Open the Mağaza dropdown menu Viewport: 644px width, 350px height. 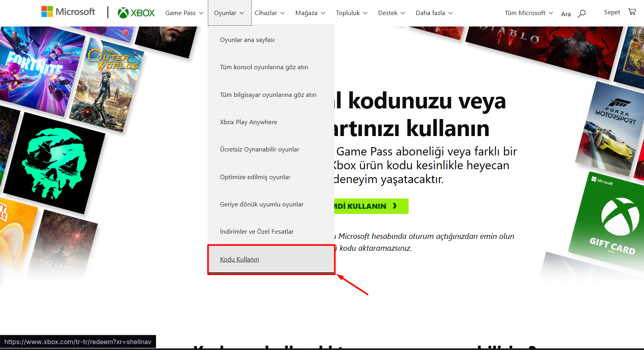click(x=310, y=13)
